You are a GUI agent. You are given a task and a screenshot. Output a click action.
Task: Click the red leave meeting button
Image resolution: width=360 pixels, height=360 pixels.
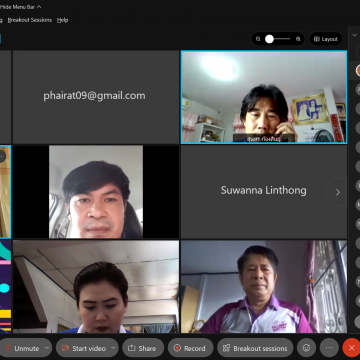tap(351, 348)
